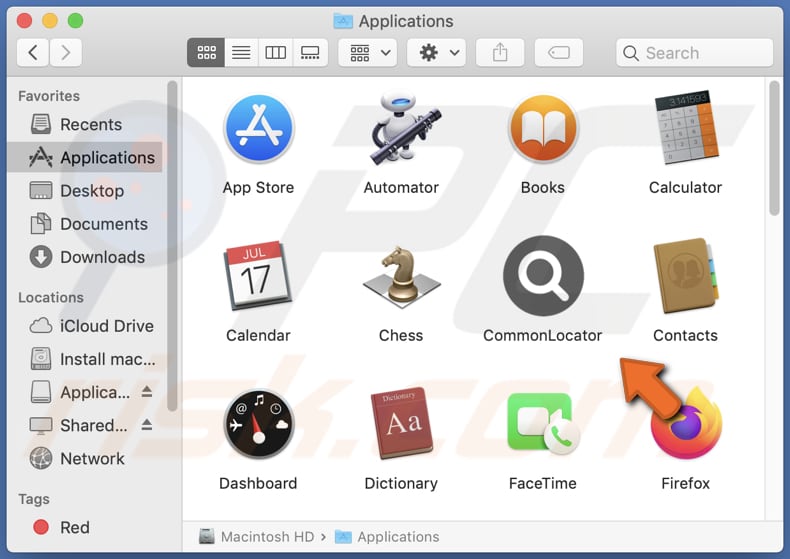Click the Calculator label text
The width and height of the screenshot is (790, 559).
pos(685,187)
